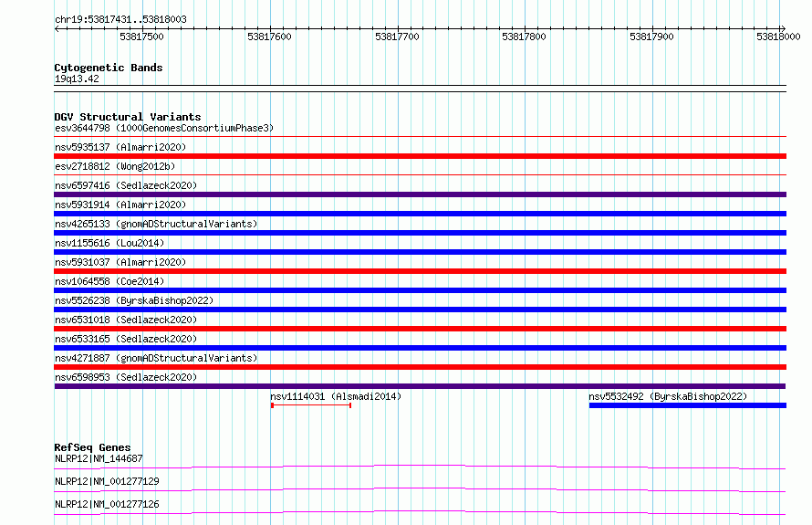The height and width of the screenshot is (525, 812).
Task: Click the left arrow of the ruler
Action: click(x=57, y=28)
